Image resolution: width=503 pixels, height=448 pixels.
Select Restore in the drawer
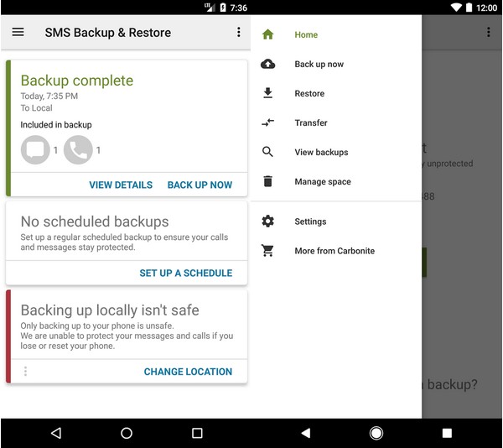pos(336,93)
